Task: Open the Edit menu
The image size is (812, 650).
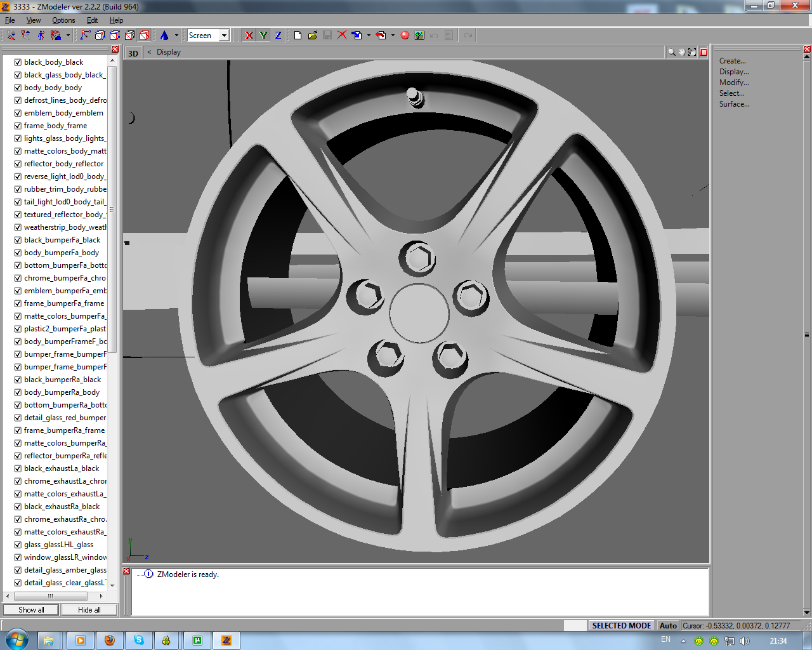Action: pyautogui.click(x=92, y=20)
